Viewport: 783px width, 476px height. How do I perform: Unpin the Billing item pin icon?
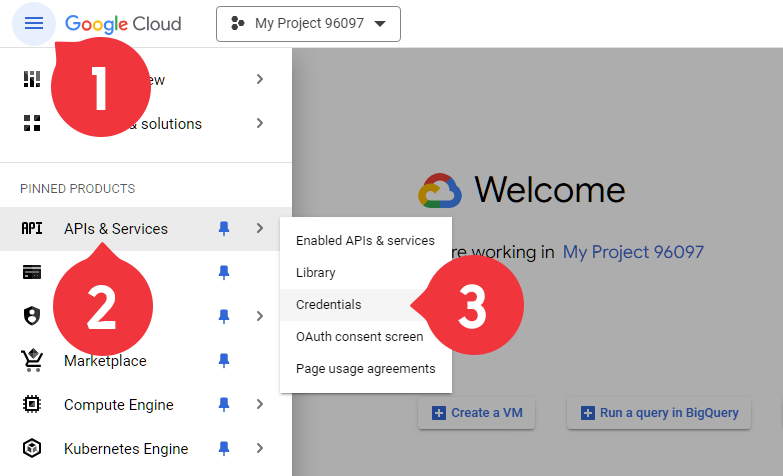[224, 272]
